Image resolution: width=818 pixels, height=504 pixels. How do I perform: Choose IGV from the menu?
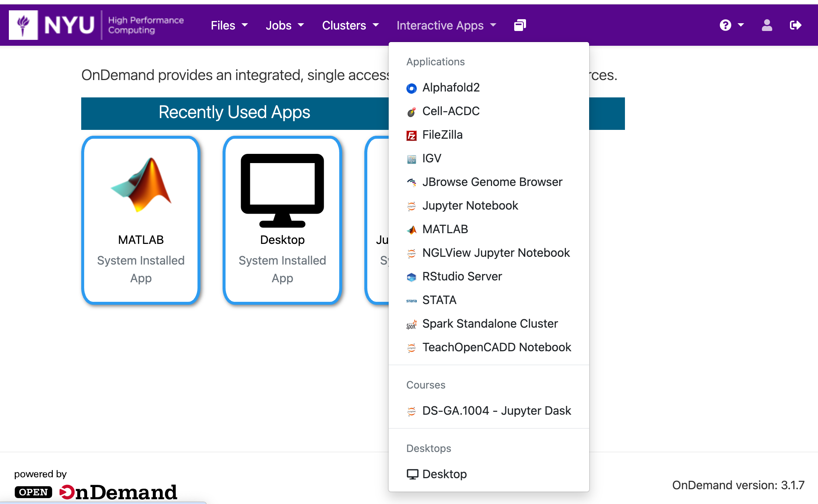coord(489,158)
